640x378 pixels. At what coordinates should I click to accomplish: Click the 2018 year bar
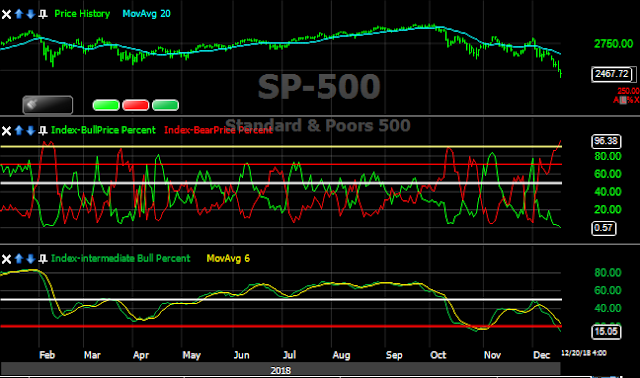280,369
